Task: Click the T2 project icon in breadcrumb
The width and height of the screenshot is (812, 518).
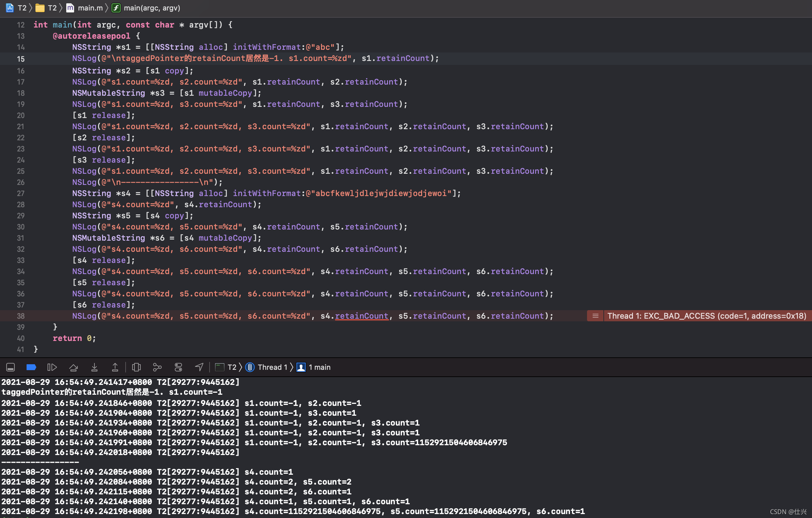Action: pyautogui.click(x=10, y=8)
